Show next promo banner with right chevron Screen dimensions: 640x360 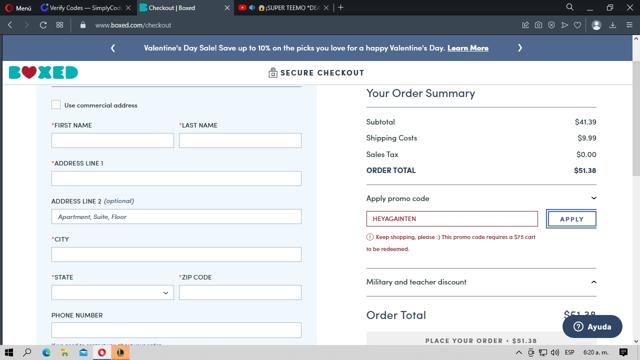point(520,48)
